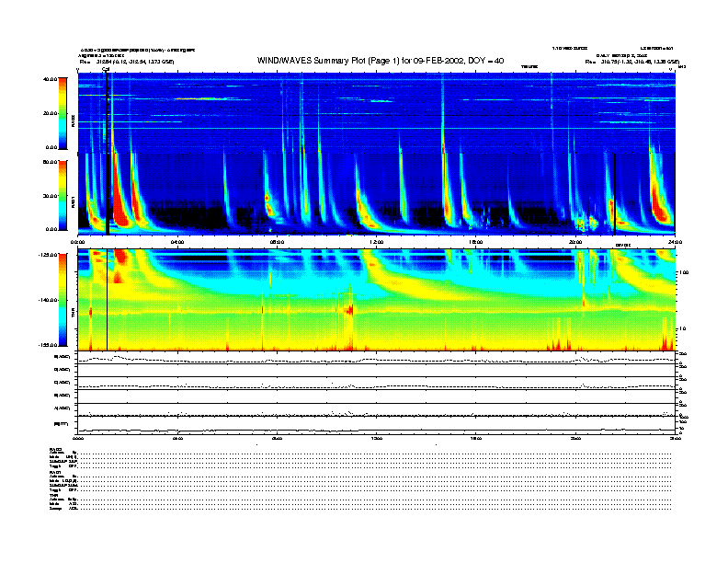The image size is (728, 563).
Task: Click the TNR vertical axis label
Action: [73, 314]
